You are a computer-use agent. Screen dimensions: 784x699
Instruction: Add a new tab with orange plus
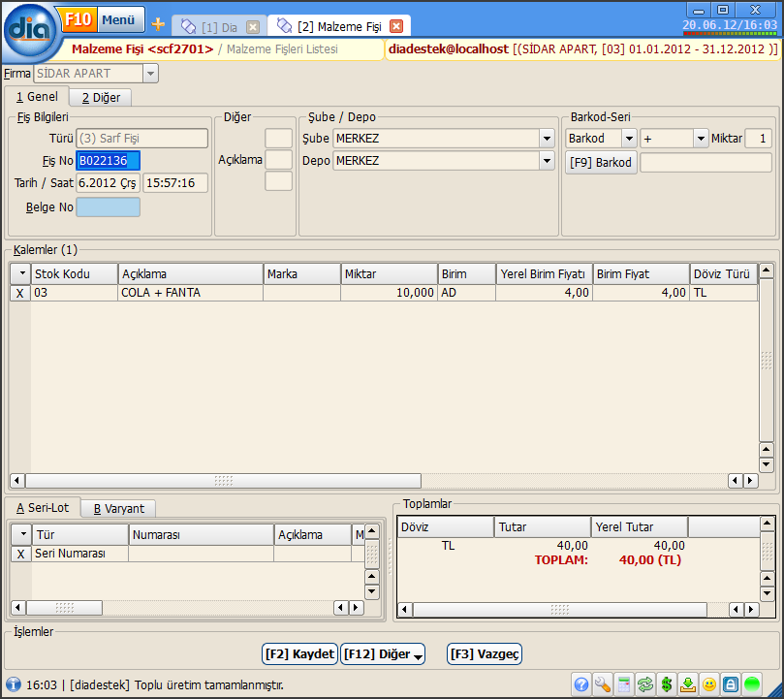(158, 24)
